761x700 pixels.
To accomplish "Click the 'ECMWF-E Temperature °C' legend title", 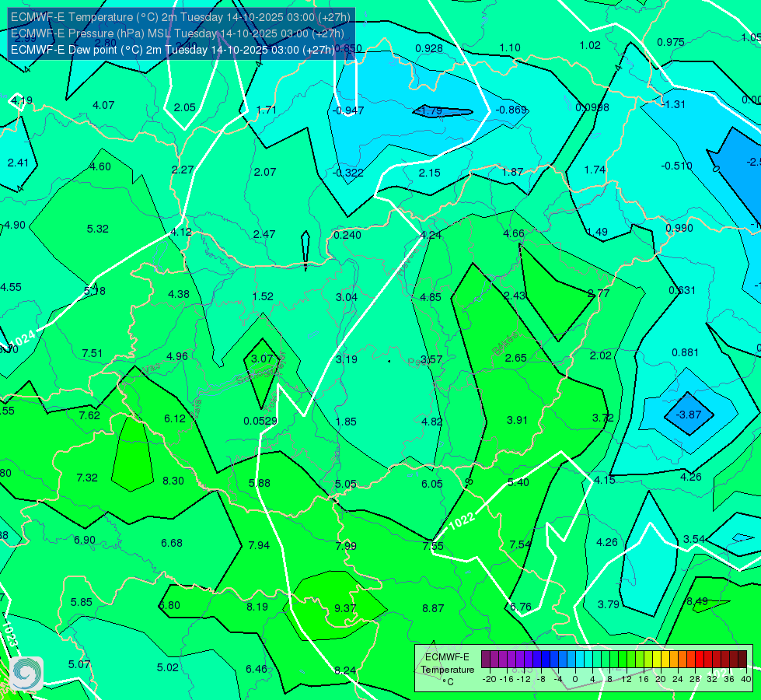I will point(448,670).
